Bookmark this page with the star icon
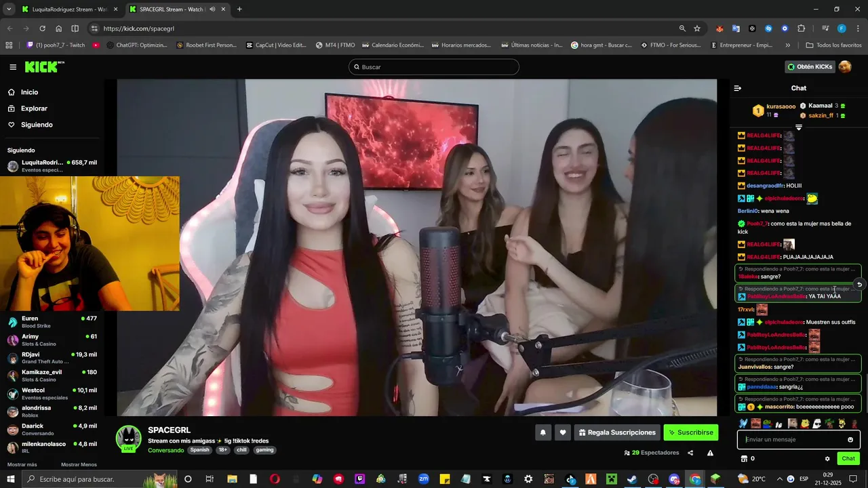 (x=697, y=28)
